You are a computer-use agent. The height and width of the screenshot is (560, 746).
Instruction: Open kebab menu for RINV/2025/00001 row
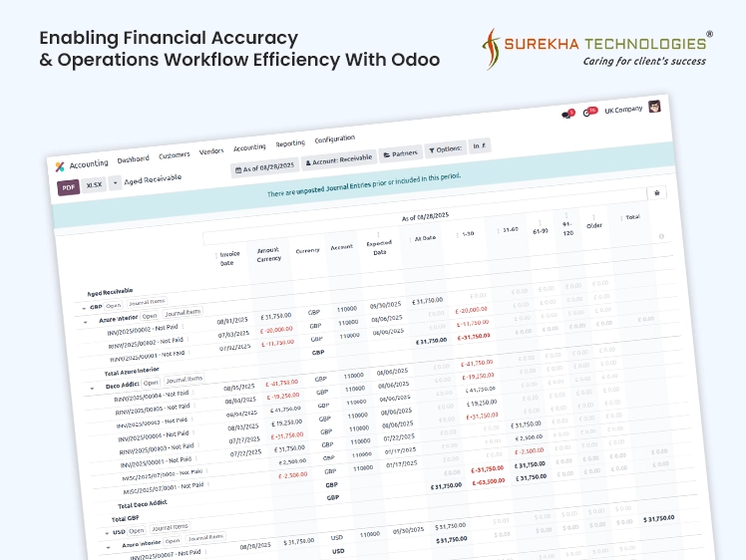point(189,353)
